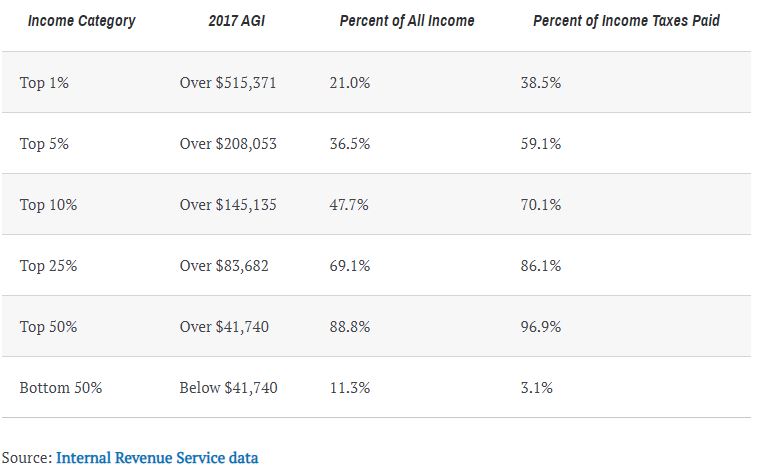
Task: Select the Over $515,371 cell
Action: pos(228,83)
